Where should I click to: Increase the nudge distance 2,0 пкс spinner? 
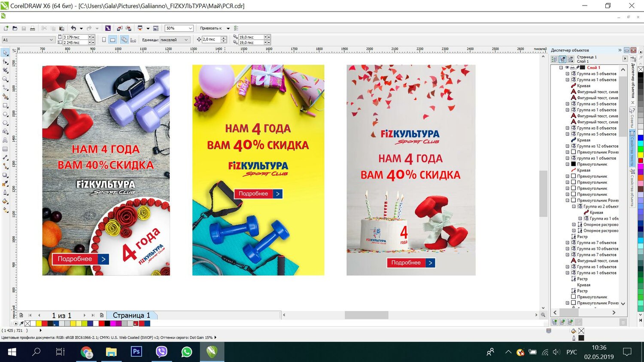pos(224,38)
